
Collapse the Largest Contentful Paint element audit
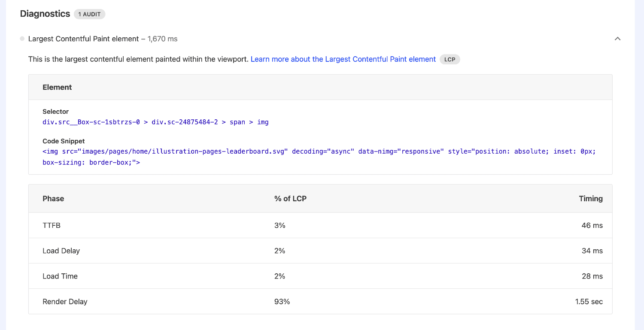point(617,39)
